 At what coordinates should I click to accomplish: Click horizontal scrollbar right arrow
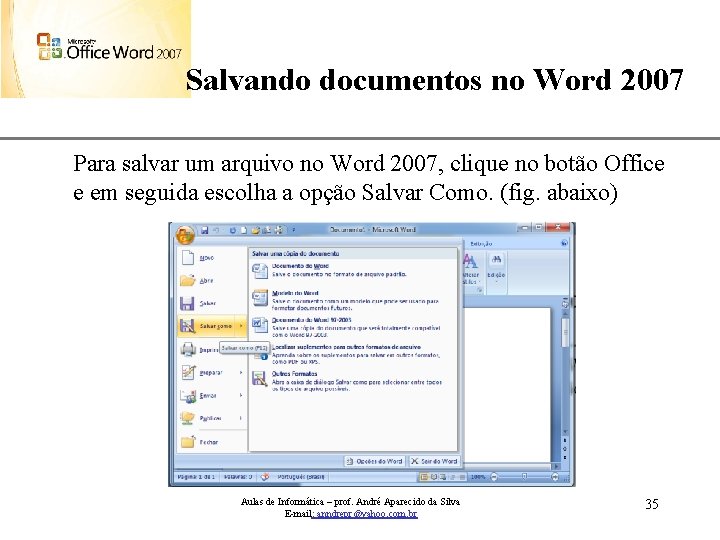(x=557, y=466)
